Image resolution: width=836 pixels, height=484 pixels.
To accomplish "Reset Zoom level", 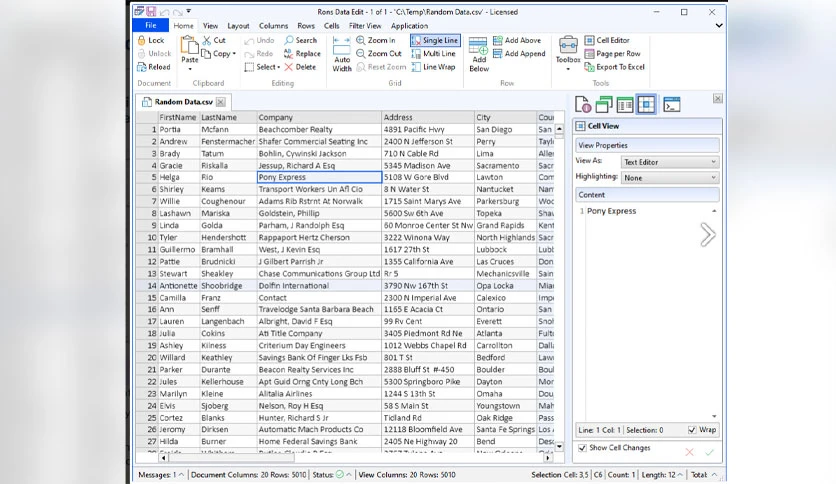I will 381,67.
